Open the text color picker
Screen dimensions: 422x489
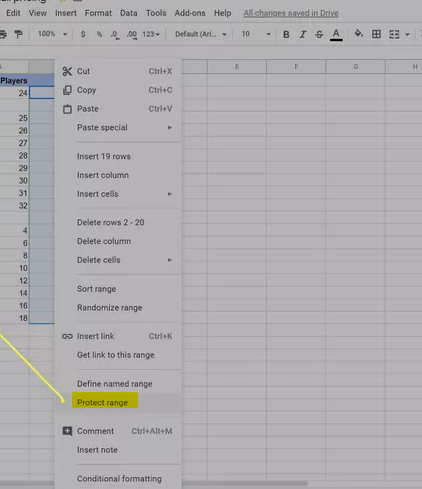tap(336, 34)
